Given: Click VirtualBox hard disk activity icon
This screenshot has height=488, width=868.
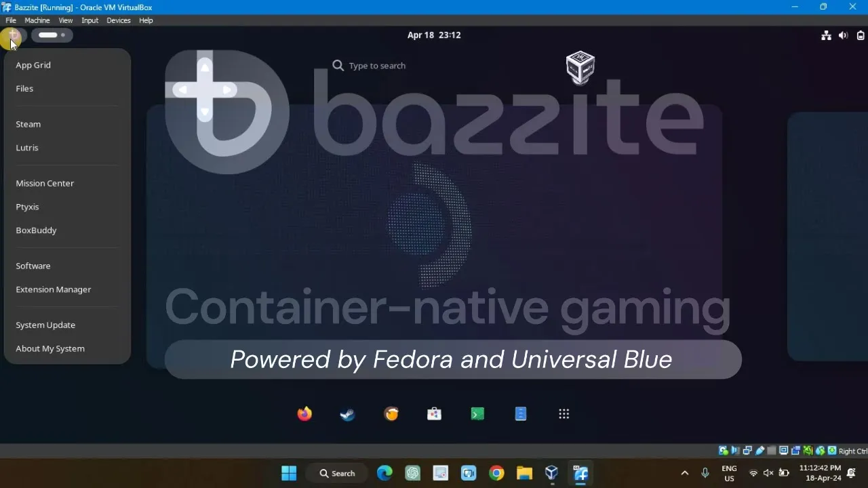Looking at the screenshot, I should tap(724, 451).
